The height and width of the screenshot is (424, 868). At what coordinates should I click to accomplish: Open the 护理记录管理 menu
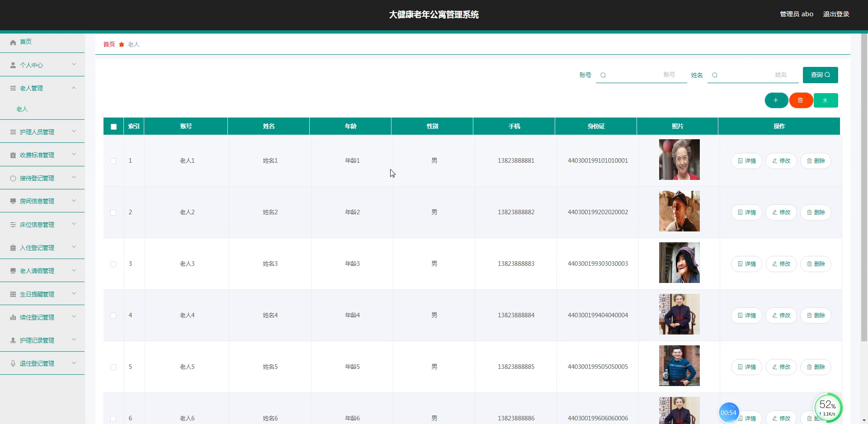[x=42, y=340]
